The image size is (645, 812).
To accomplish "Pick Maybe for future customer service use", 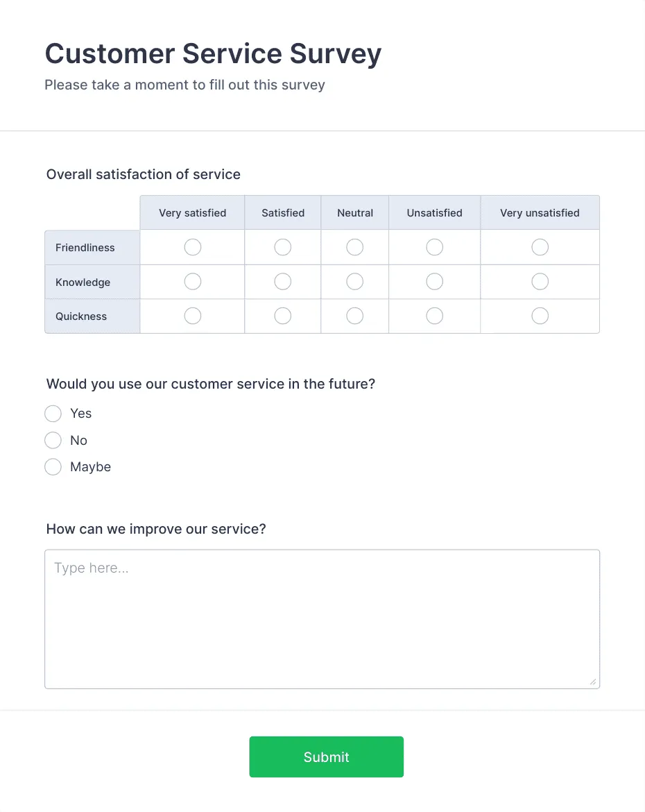I will [53, 466].
